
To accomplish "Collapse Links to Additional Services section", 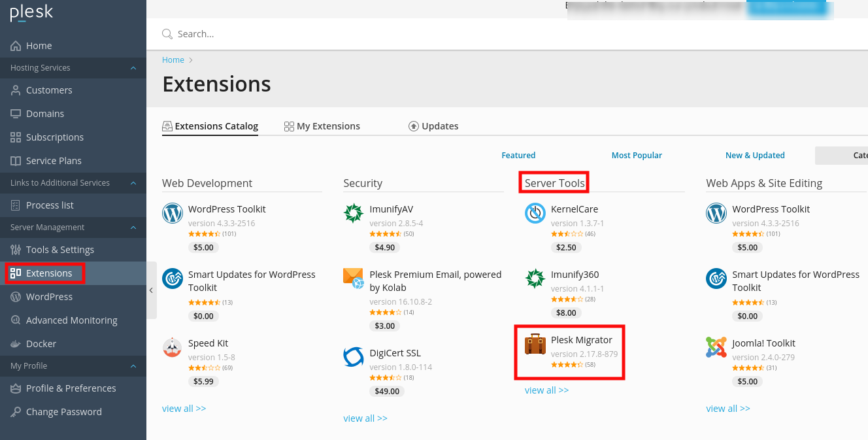I will [133, 183].
